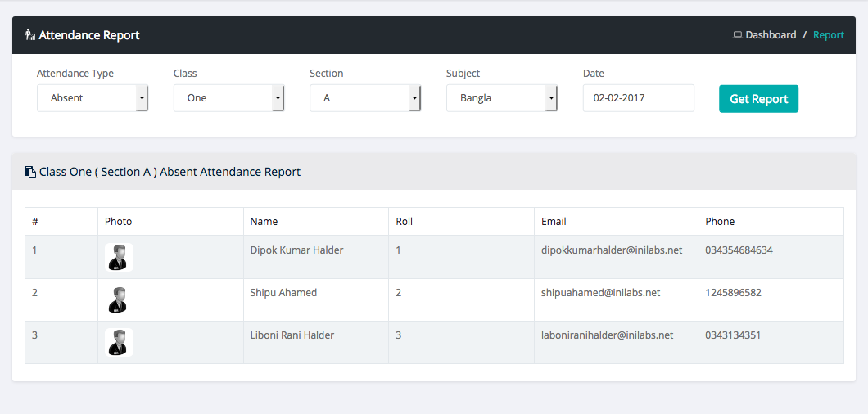Click the Report breadcrumb link

point(828,35)
